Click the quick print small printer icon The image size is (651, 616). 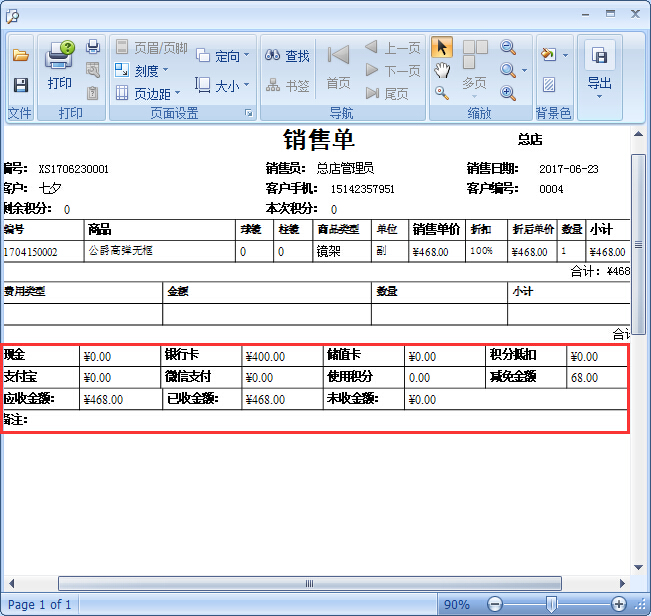click(93, 47)
